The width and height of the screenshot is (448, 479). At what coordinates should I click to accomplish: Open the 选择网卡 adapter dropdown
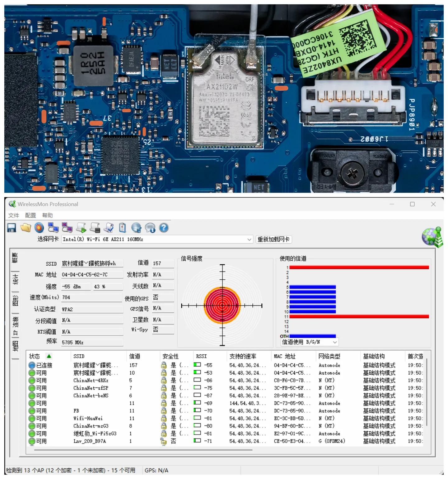(x=249, y=239)
